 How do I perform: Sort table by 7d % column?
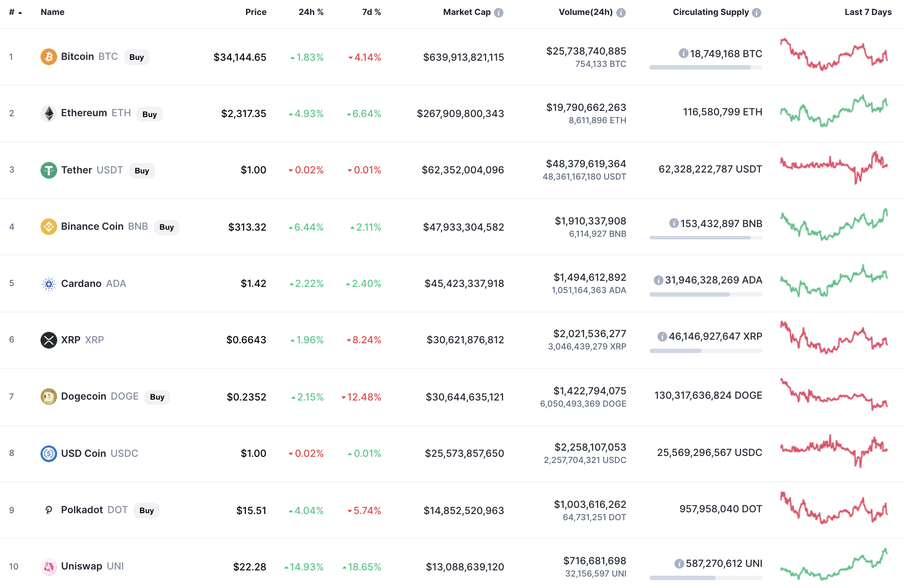point(371,12)
